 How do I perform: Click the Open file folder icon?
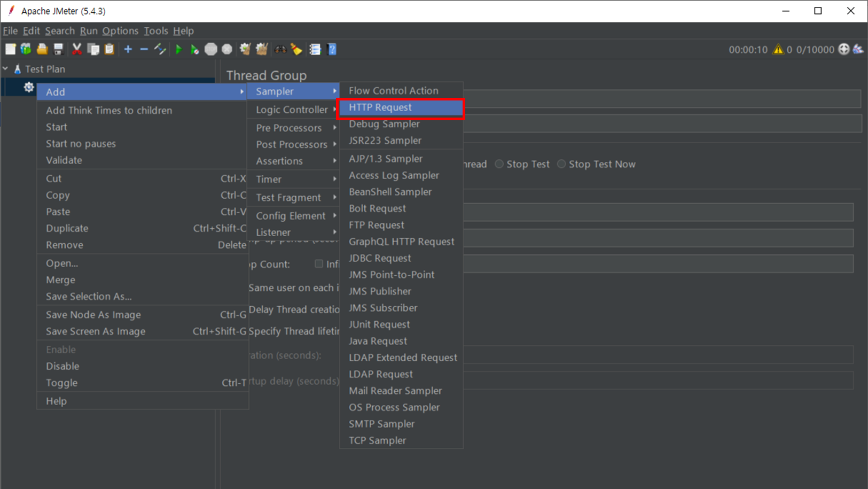click(42, 50)
